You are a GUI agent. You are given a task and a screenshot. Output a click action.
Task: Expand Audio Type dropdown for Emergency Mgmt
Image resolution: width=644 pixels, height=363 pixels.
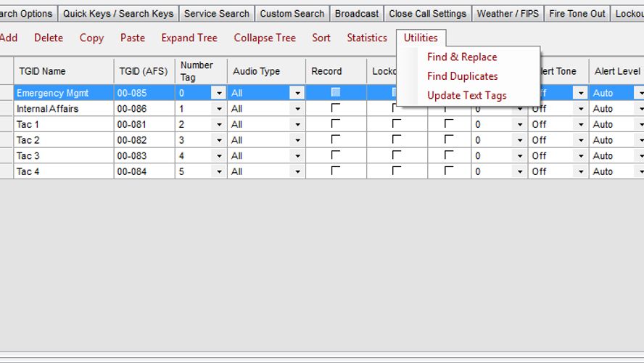(297, 93)
